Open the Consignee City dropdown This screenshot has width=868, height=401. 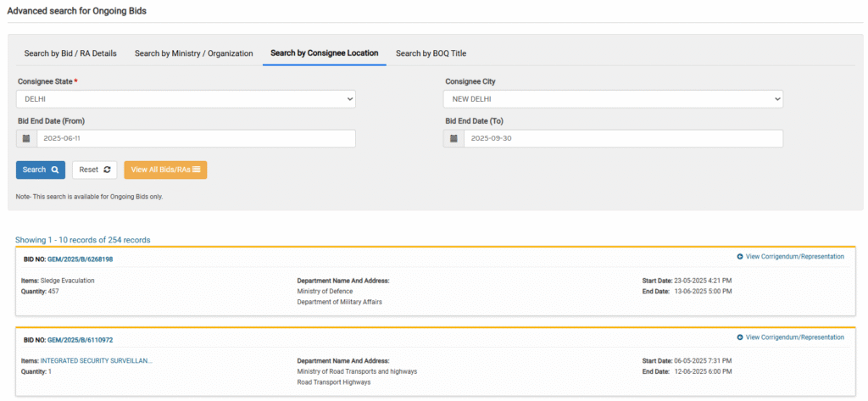[614, 99]
